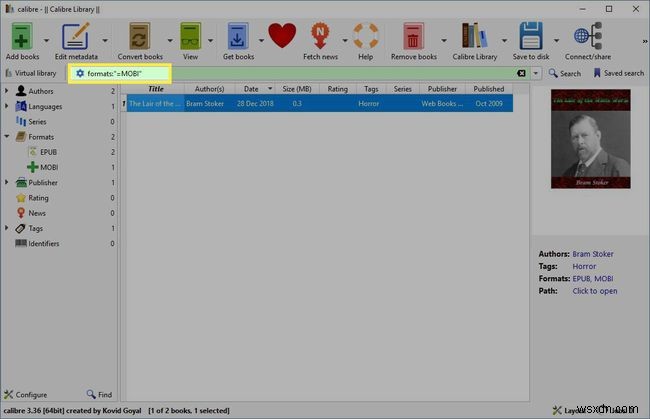Sort by Published column header
The width and height of the screenshot is (650, 419).
click(489, 89)
